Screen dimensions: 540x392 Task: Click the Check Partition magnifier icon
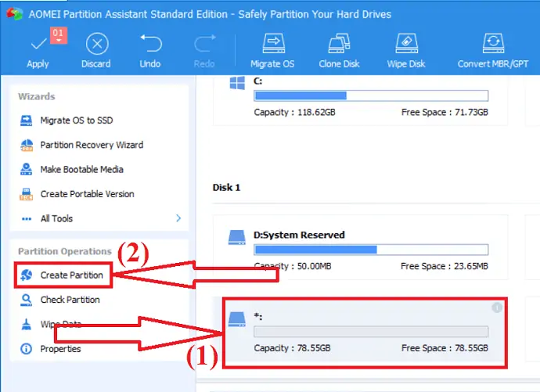tap(26, 300)
